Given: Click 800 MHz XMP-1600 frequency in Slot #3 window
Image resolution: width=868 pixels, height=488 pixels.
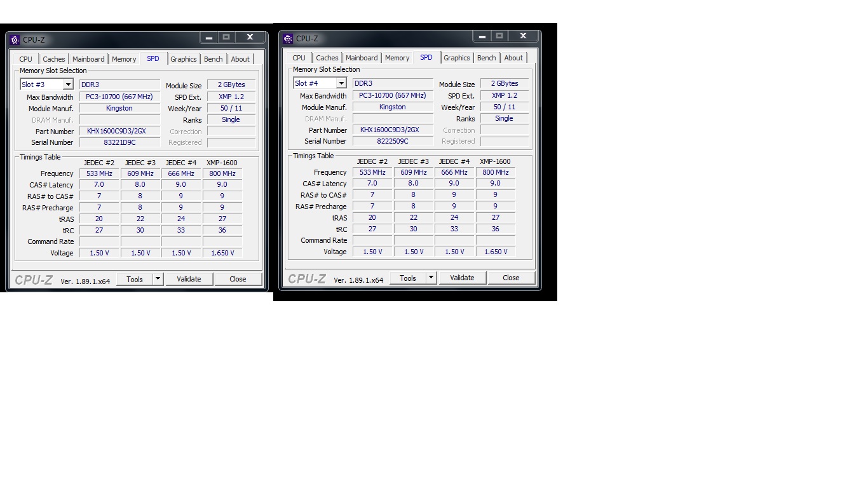Looking at the screenshot, I should [222, 173].
